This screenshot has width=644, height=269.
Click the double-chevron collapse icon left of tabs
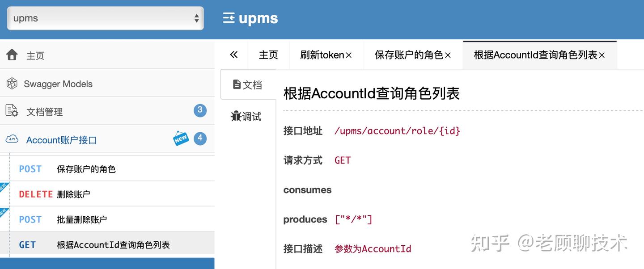click(x=233, y=55)
